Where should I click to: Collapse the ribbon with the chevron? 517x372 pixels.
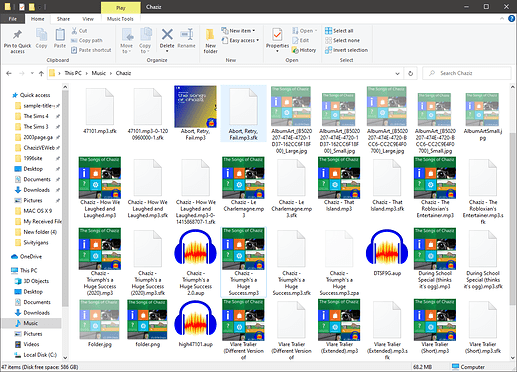coord(502,19)
